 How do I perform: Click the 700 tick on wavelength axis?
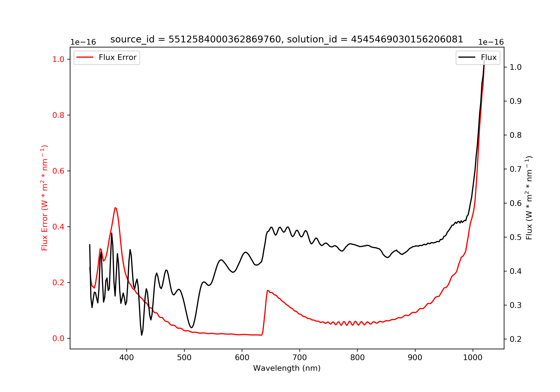click(300, 357)
